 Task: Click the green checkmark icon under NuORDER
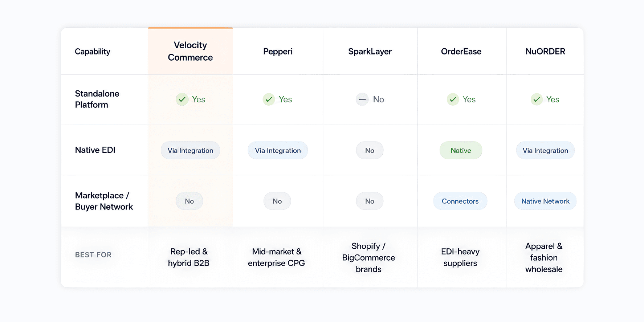tap(537, 99)
